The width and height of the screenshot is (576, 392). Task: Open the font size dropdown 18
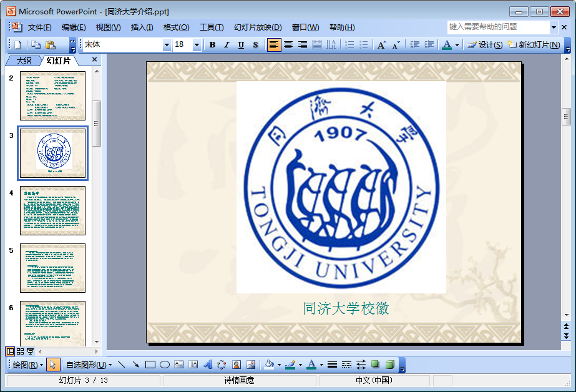[x=197, y=45]
